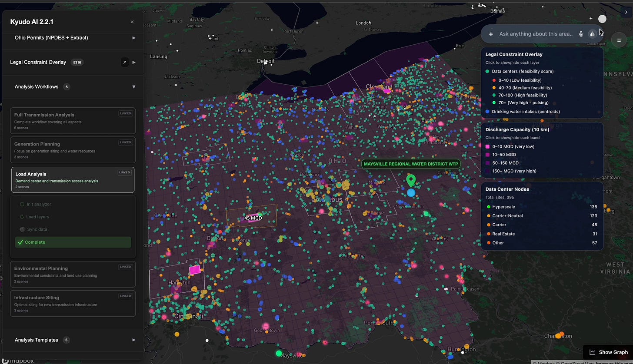633x364 pixels.
Task: Toggle the 70+ (Very high - pulsing) layer
Action: pyautogui.click(x=520, y=103)
